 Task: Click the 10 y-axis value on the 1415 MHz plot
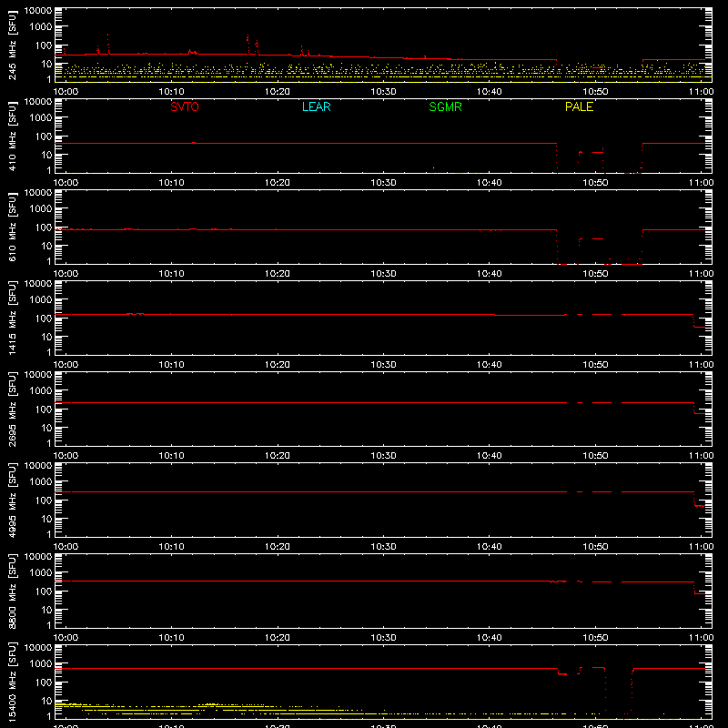click(46, 337)
